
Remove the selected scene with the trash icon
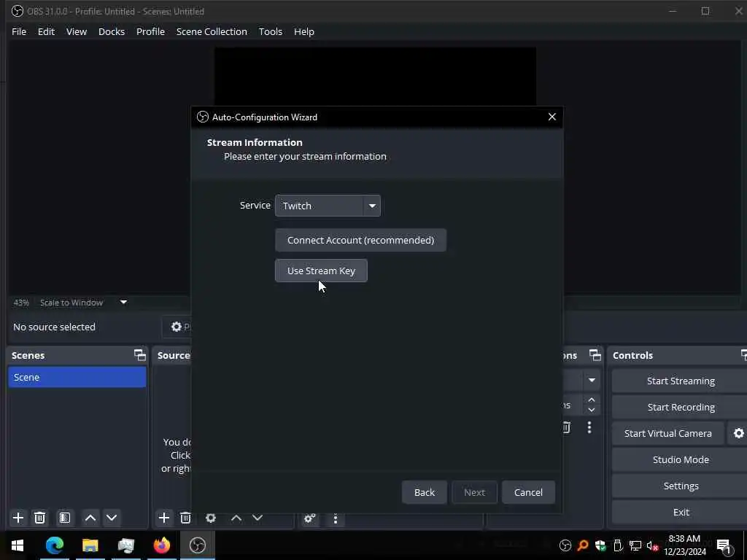coord(39,518)
